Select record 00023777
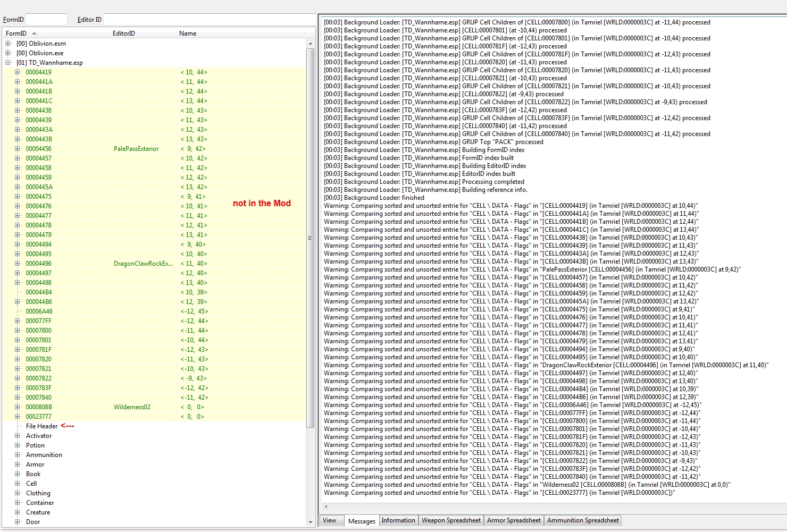Image resolution: width=787 pixels, height=532 pixels. [154, 417]
